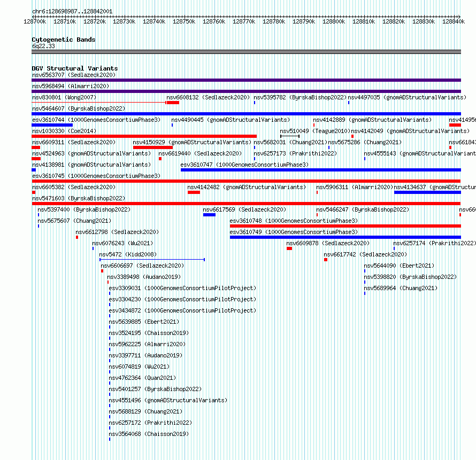The image size is (476, 460).
Task: Select nsv5675286 (Chuang2021) label
Action: (365, 142)
